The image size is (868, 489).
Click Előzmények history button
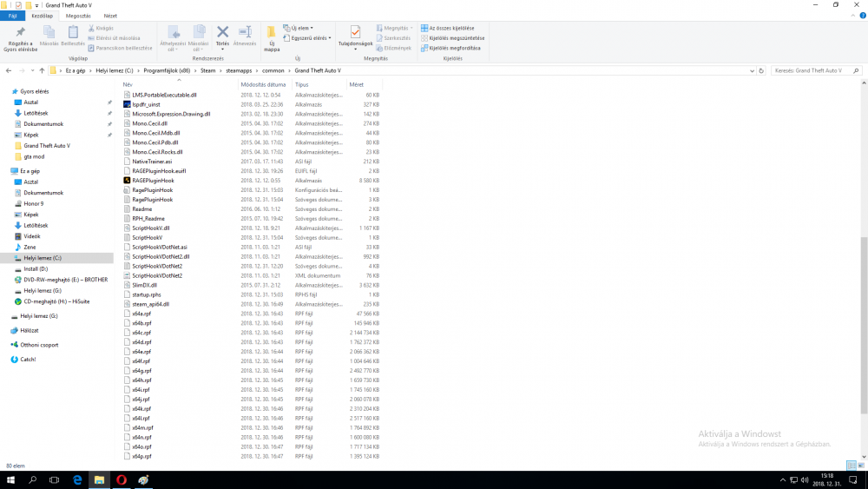pyautogui.click(x=393, y=48)
